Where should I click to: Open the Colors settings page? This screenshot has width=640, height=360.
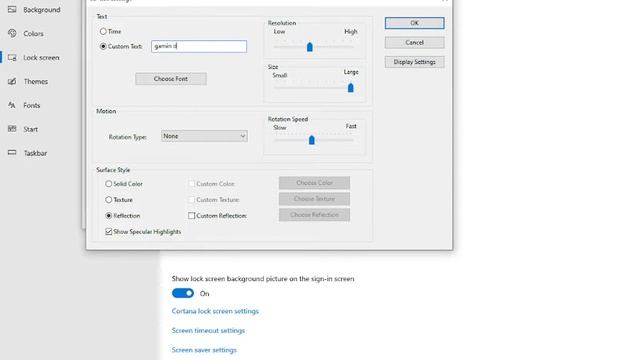(33, 33)
